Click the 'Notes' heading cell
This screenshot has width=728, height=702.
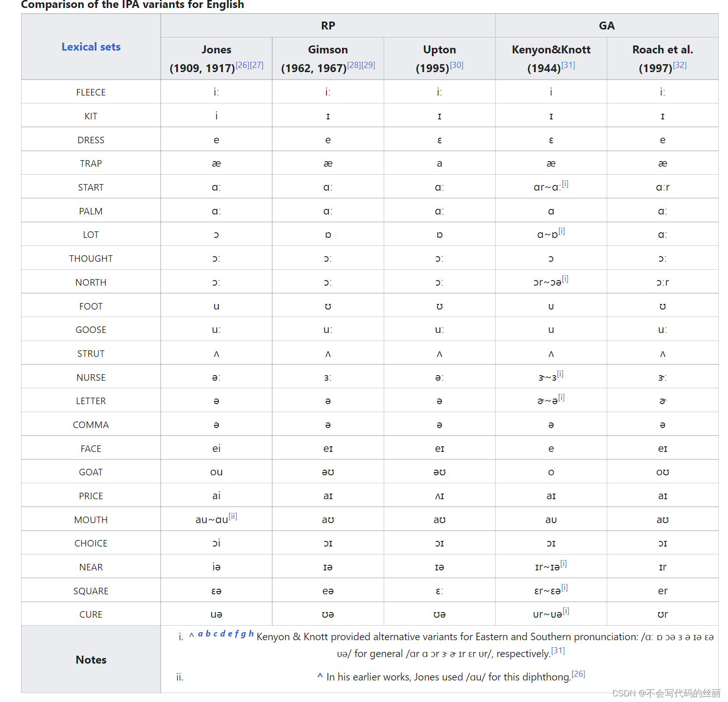(x=91, y=659)
